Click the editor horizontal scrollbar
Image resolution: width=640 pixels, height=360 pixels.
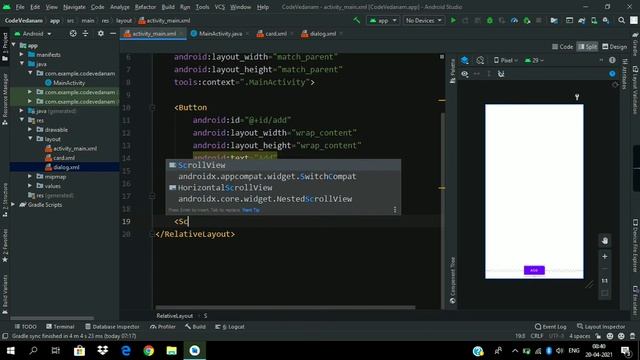[285, 307]
